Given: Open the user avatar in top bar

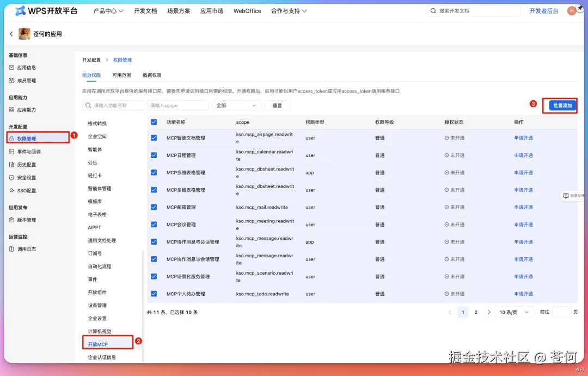Looking at the screenshot, I should click(572, 11).
